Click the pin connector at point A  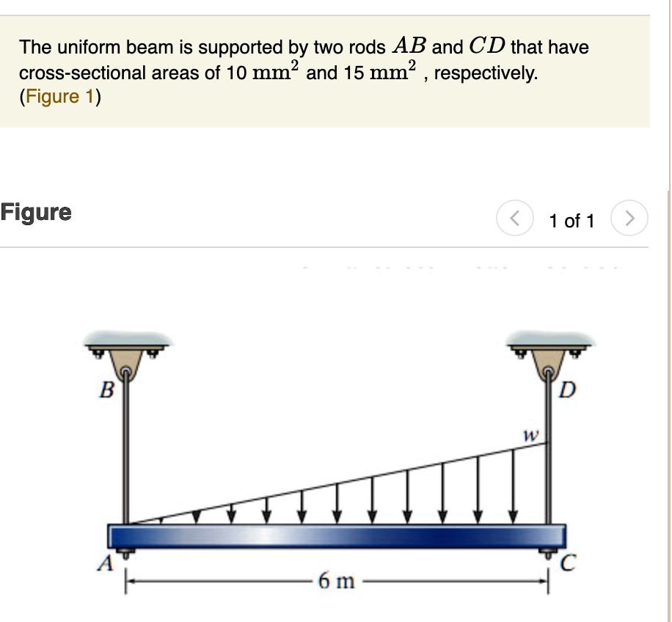pyautogui.click(x=126, y=552)
